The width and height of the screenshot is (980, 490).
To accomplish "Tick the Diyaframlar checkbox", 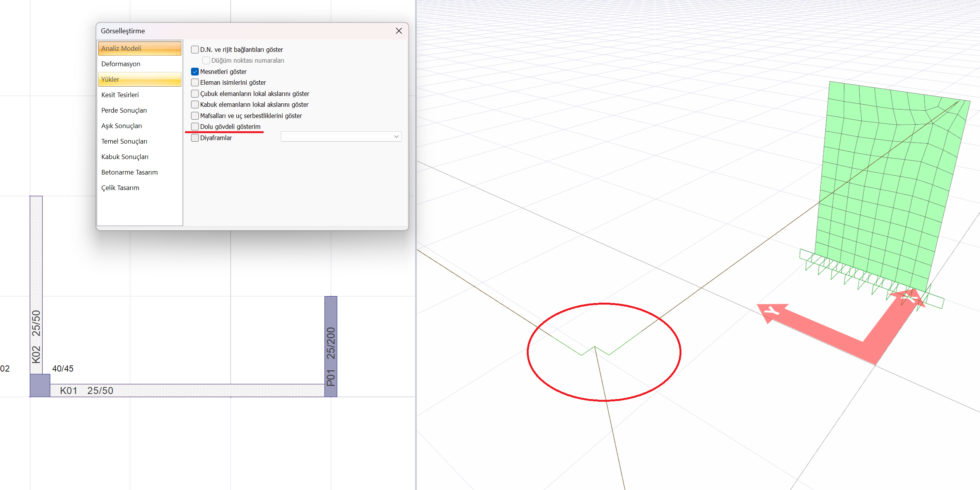I will pyautogui.click(x=195, y=138).
